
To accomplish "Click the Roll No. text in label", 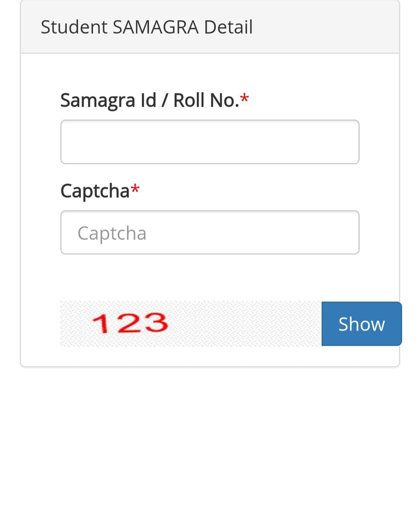I will [x=206, y=100].
